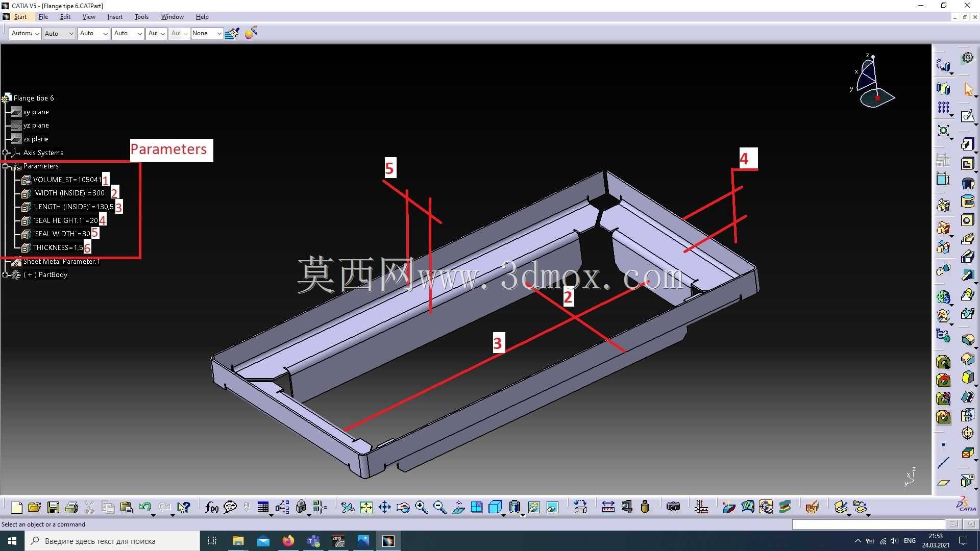Click the Isometric View cube icon
The height and width of the screenshot is (551, 980).
(495, 507)
